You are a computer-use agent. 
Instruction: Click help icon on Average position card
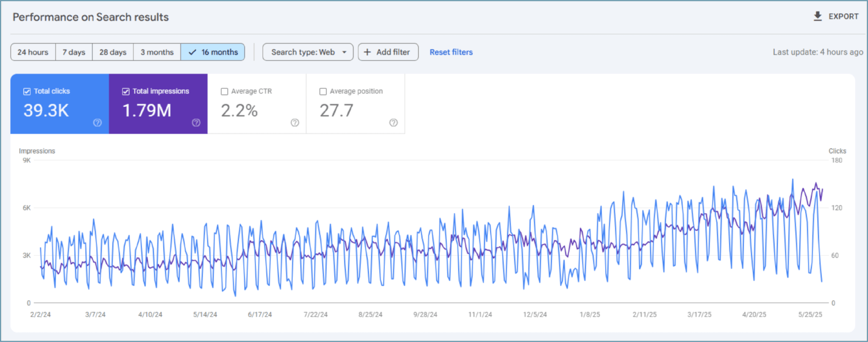click(x=393, y=123)
